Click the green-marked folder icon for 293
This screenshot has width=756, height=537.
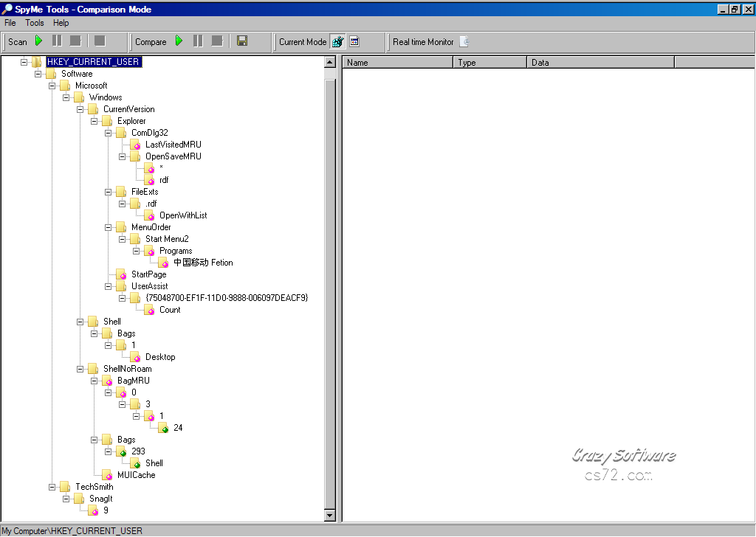[x=121, y=451]
